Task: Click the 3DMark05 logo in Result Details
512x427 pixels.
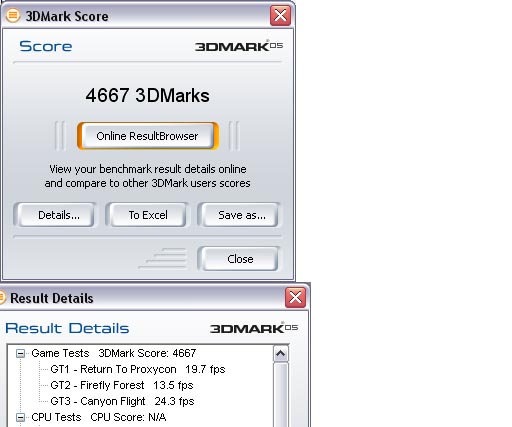Action: [254, 328]
